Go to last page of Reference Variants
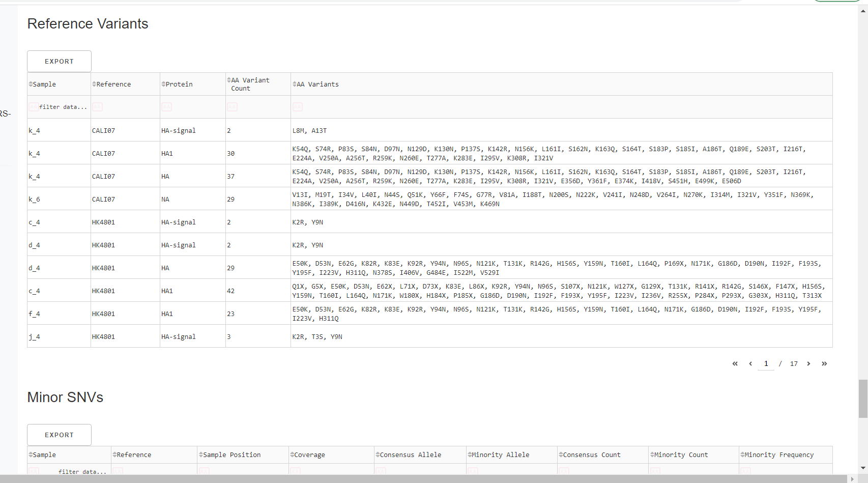 click(824, 363)
